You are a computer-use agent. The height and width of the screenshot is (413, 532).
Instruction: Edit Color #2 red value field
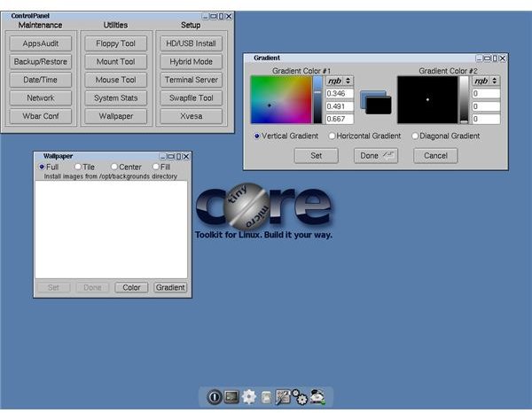[x=486, y=94]
